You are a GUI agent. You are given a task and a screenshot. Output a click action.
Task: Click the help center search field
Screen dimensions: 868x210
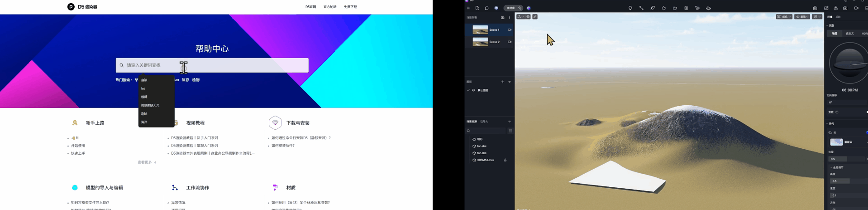point(212,65)
